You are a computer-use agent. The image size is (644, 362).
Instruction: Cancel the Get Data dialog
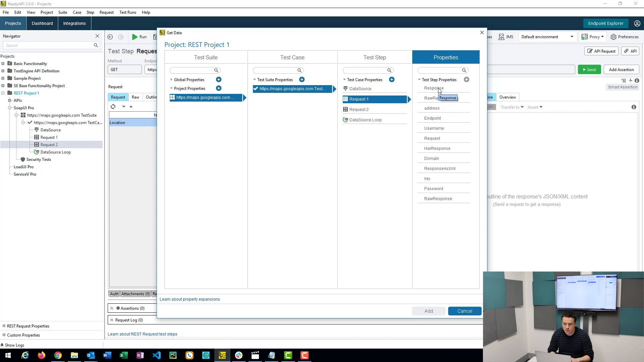pos(465,311)
